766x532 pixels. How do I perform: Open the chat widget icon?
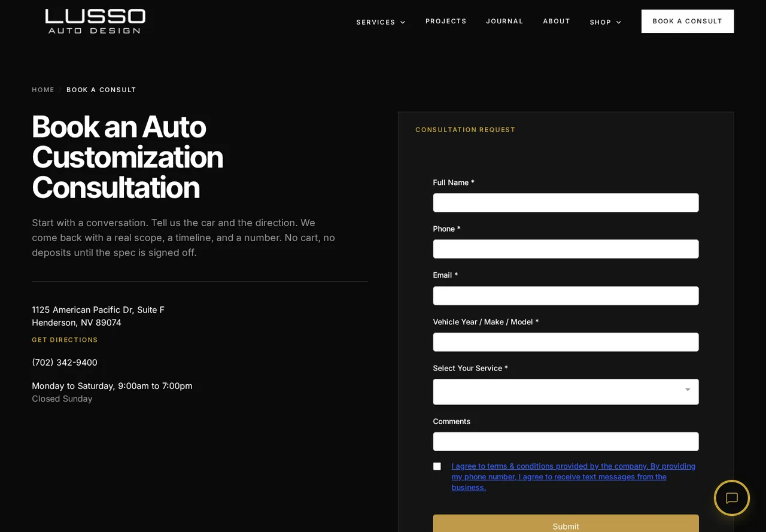pyautogui.click(x=731, y=498)
